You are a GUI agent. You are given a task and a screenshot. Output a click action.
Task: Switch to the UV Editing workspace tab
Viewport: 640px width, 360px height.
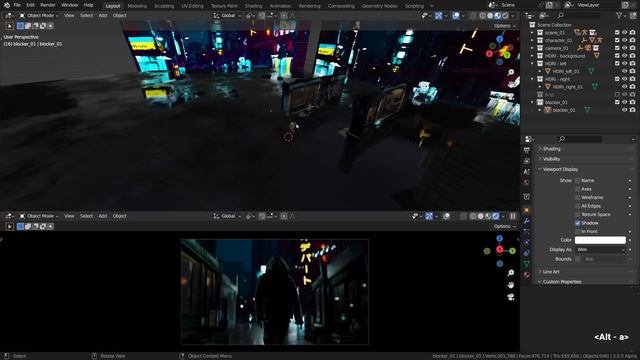pos(193,6)
